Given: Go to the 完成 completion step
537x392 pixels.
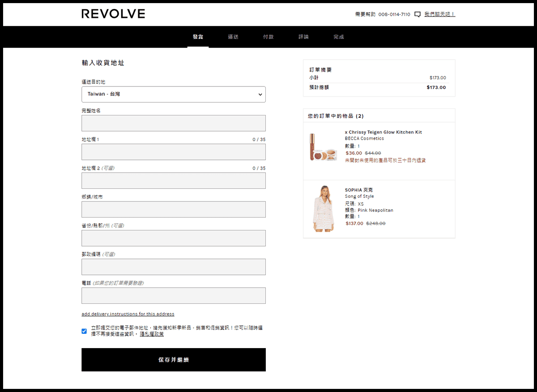Looking at the screenshot, I should click(338, 37).
